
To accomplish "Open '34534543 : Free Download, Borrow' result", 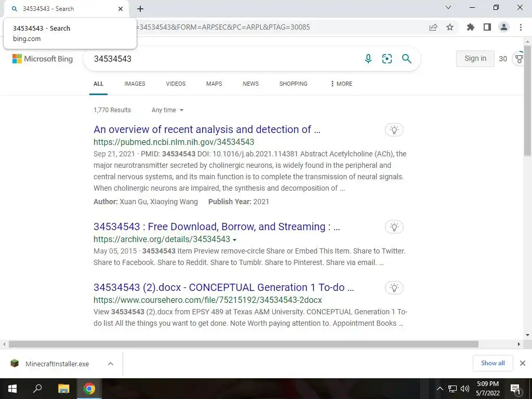I will 217,227.
